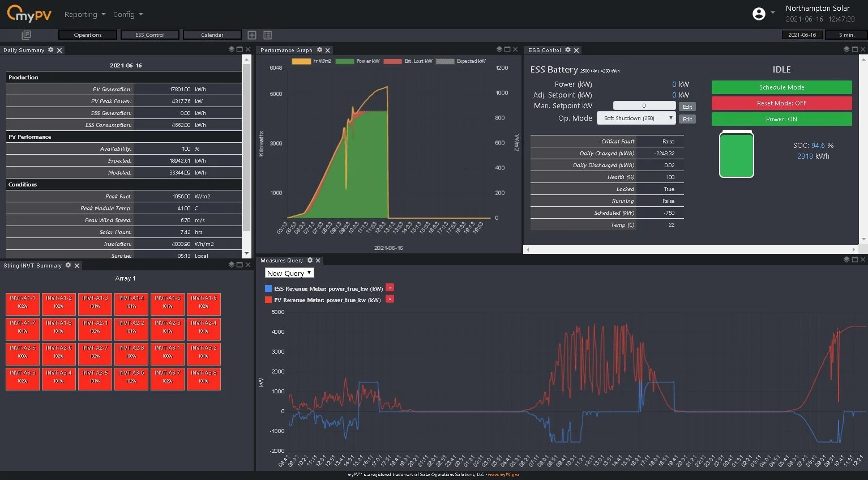
Task: Expand the Op. Mode Soft Shutdown dropdown
Action: (636, 118)
